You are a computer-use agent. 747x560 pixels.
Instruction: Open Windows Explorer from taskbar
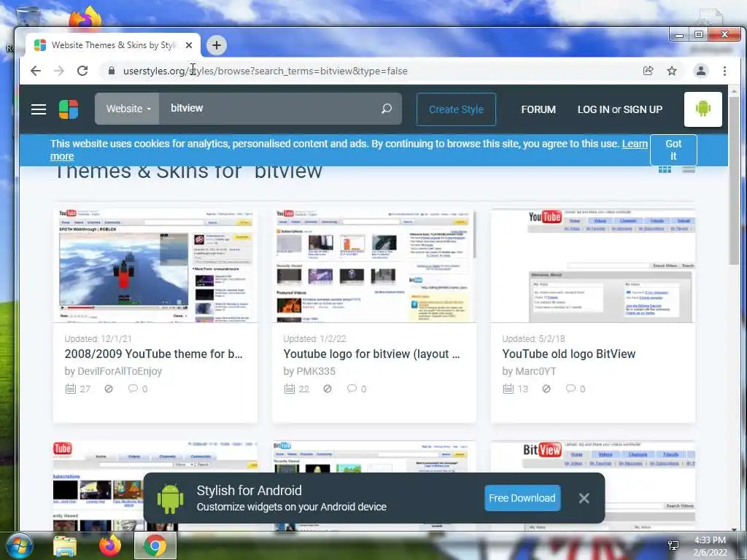[65, 546]
